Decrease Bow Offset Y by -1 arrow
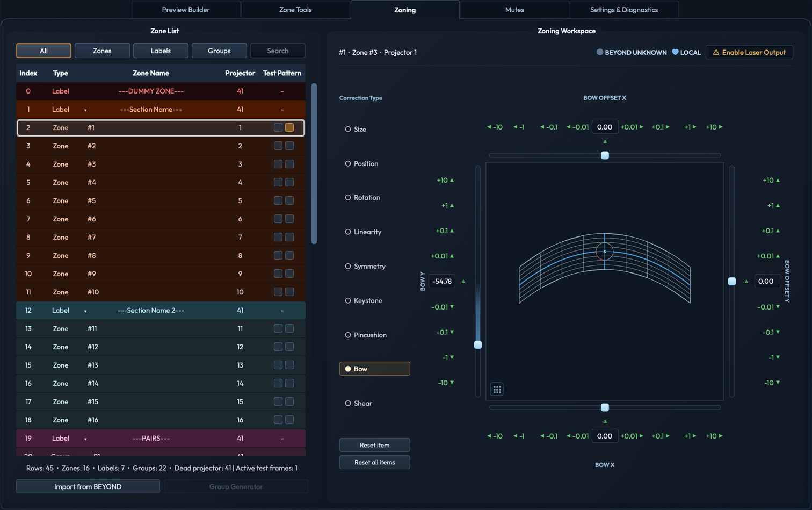Image resolution: width=812 pixels, height=510 pixels. (x=774, y=357)
